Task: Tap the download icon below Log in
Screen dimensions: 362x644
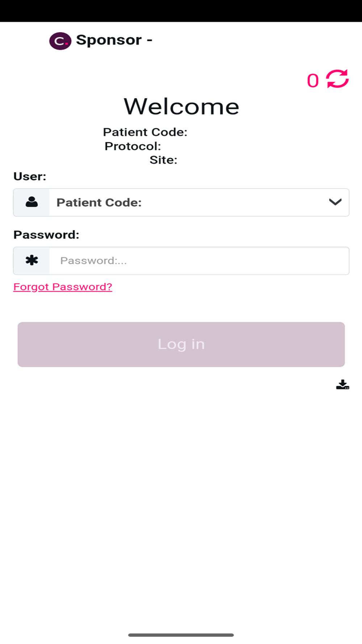Action: 342,384
